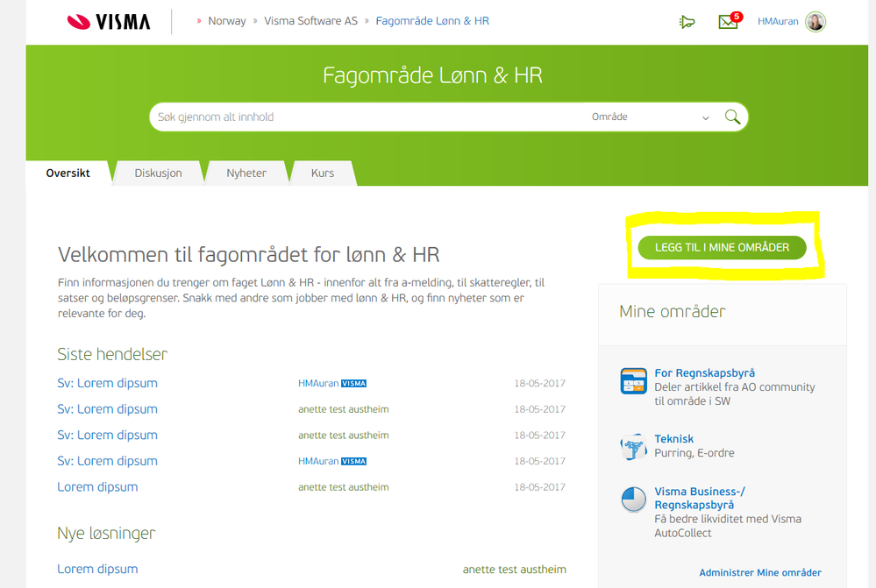876x588 pixels.
Task: Click the HMAuran profile avatar
Action: (815, 22)
